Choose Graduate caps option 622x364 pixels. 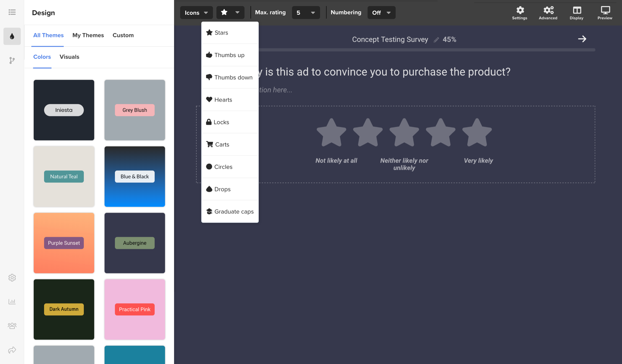230,212
